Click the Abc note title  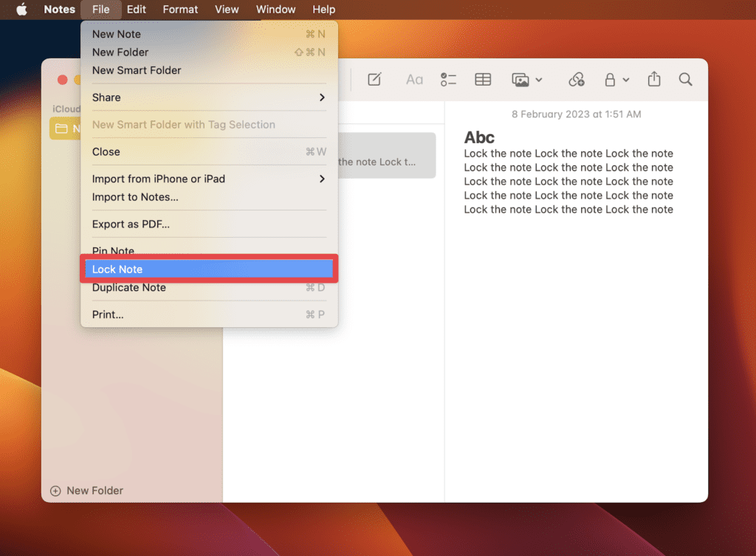(478, 137)
